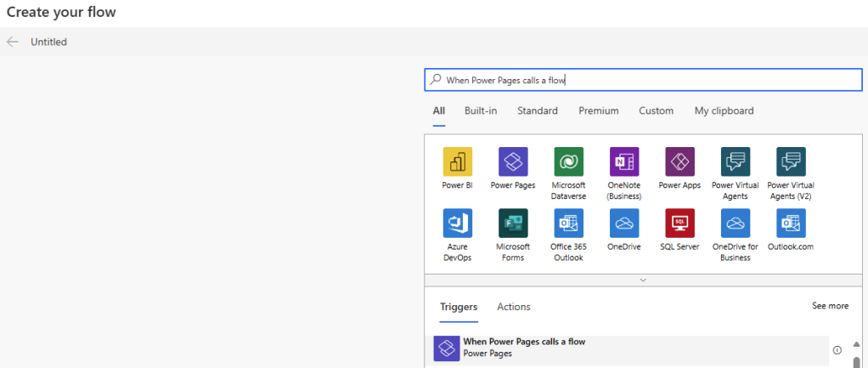This screenshot has height=368, width=868.
Task: Open the My clipboard tab
Action: [724, 110]
